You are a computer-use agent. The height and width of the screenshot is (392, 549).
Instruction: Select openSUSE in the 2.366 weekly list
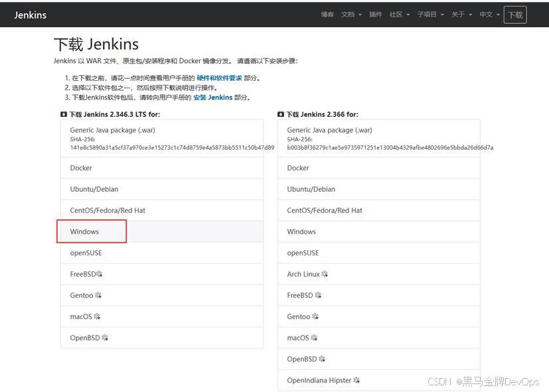(x=379, y=253)
